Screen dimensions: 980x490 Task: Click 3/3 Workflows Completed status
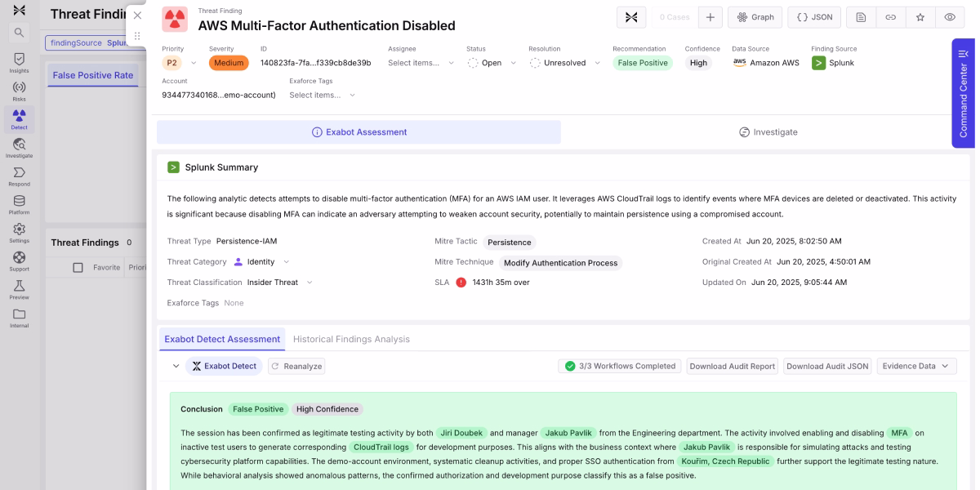tap(620, 366)
